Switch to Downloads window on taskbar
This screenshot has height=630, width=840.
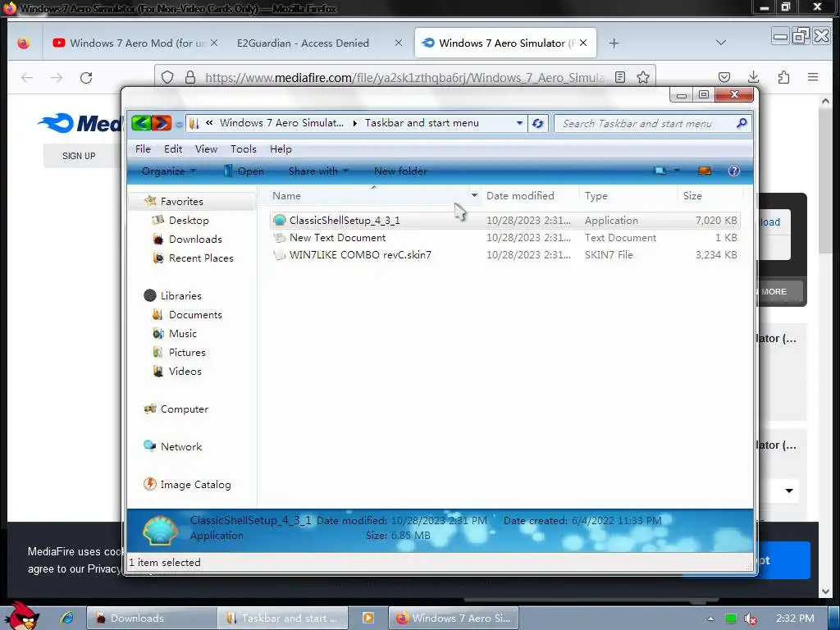coord(152,619)
